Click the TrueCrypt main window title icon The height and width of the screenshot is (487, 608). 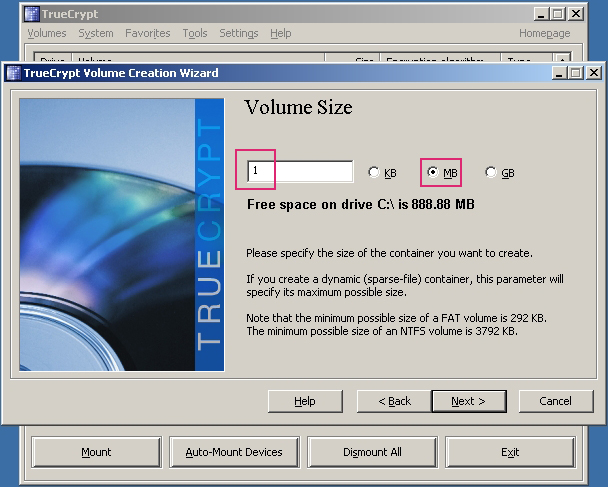32,14
